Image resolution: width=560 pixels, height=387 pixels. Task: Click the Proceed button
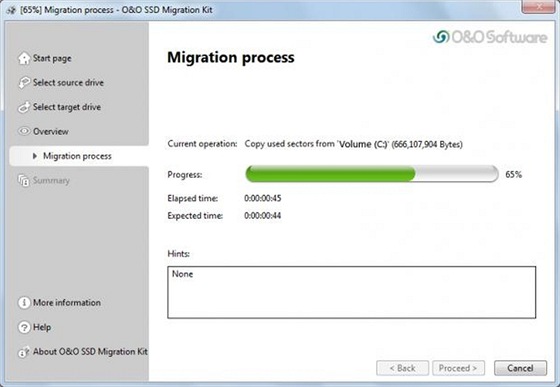[458, 368]
